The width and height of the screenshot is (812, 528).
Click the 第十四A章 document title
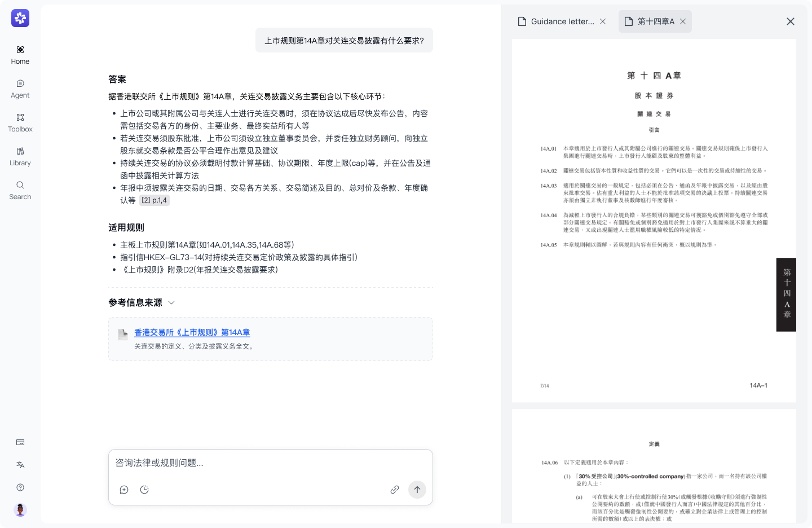(654, 76)
